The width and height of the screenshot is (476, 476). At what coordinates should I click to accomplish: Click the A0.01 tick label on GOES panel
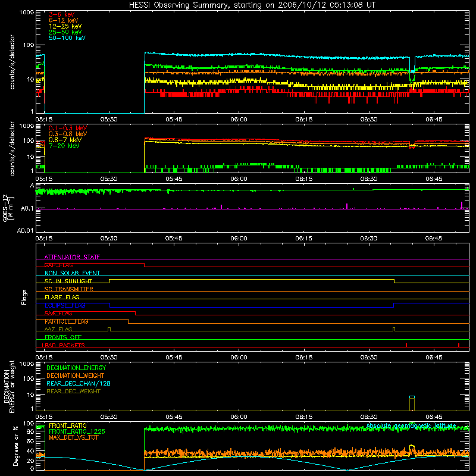(26, 230)
